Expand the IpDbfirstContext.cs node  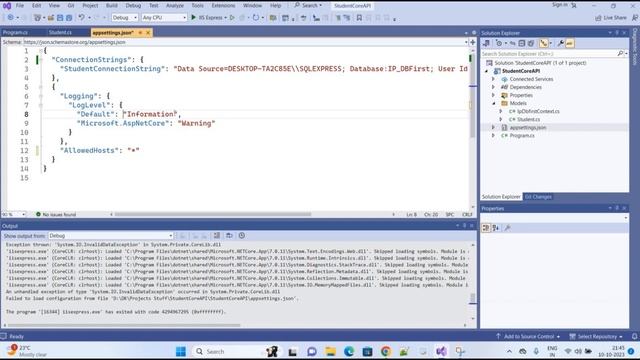[501, 111]
